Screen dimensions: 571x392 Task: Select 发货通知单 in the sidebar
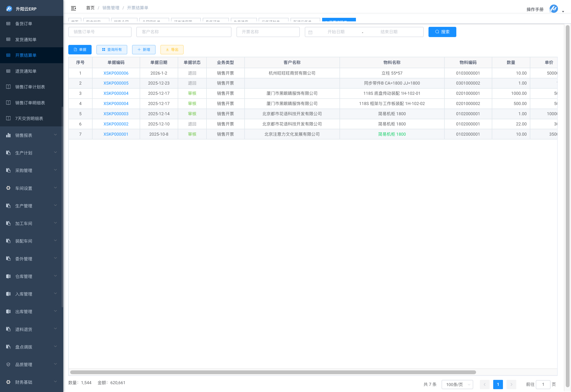click(x=26, y=39)
